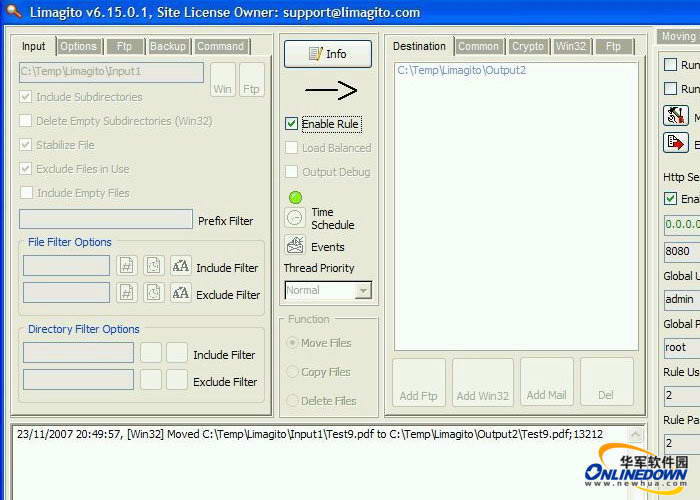Switch to the Common tab
The height and width of the screenshot is (500, 700).
click(479, 46)
